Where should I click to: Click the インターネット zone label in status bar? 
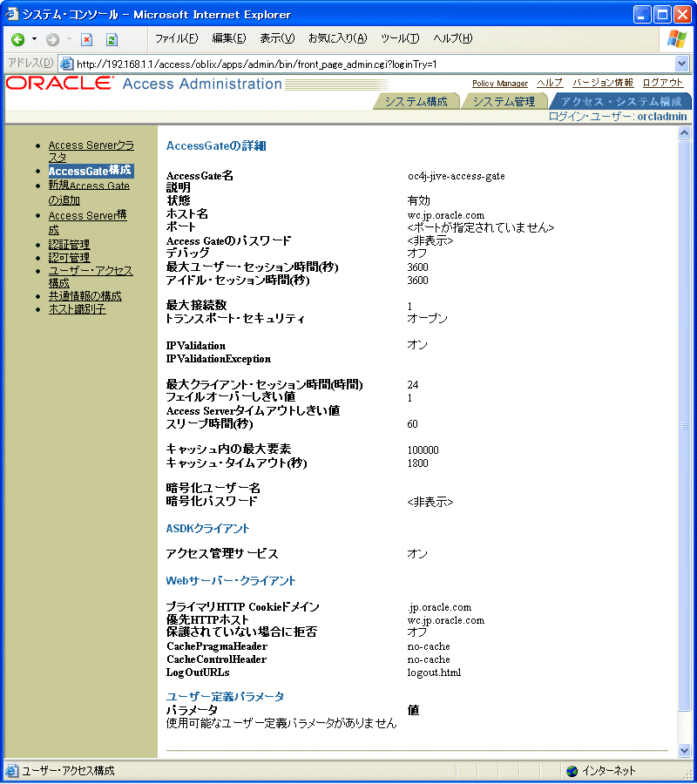click(608, 771)
